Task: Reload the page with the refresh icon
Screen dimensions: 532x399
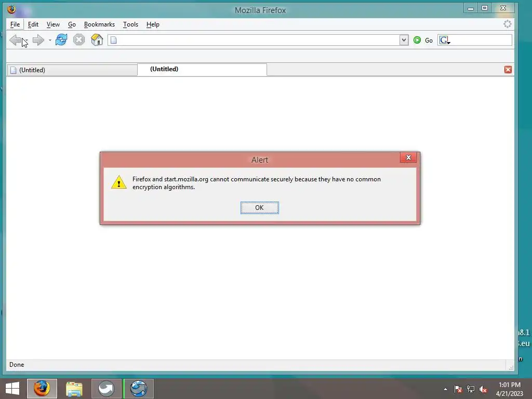Action: (x=61, y=40)
